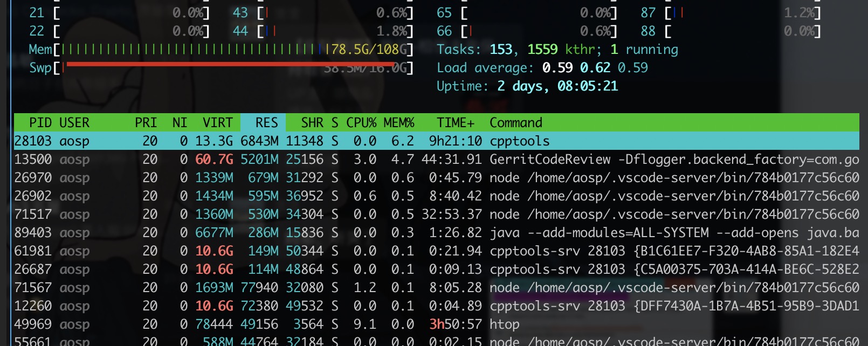Click the highlighted RES column header
Screen dimensions: 868x346
coord(266,123)
